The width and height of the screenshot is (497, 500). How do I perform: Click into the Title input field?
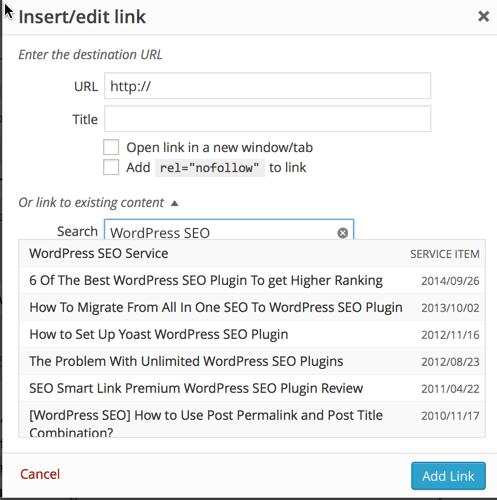pyautogui.click(x=267, y=119)
